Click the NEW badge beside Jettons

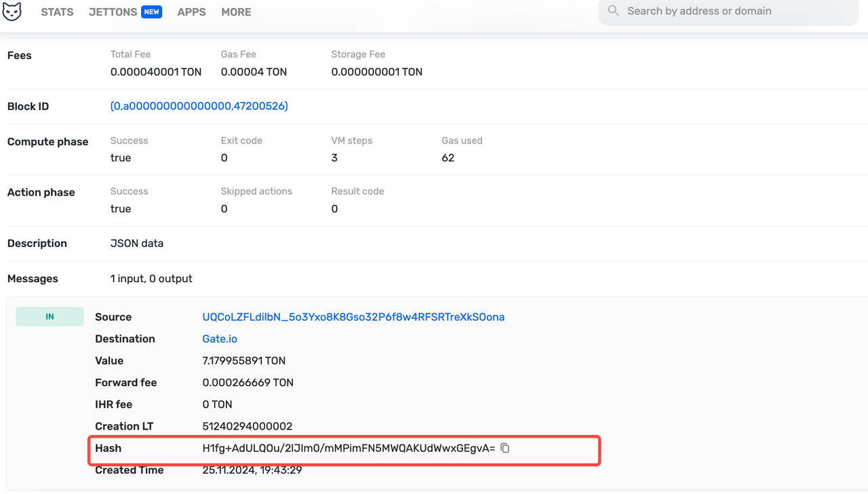(151, 12)
